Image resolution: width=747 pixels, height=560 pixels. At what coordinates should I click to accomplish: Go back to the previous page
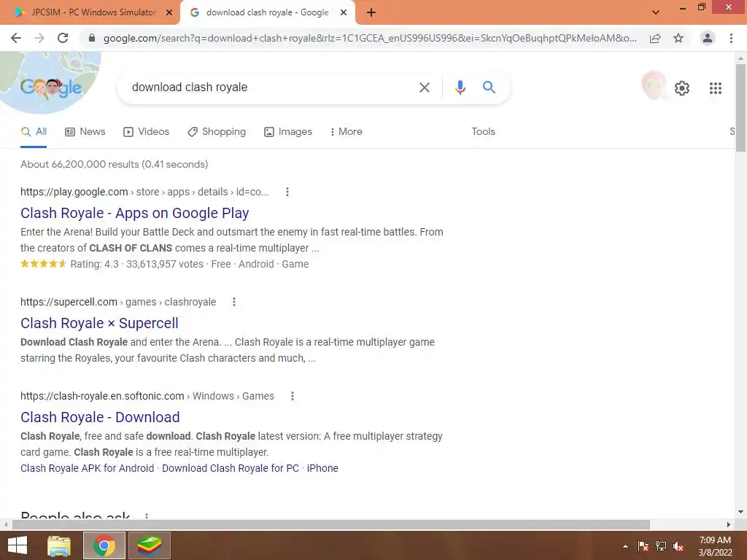pyautogui.click(x=16, y=38)
